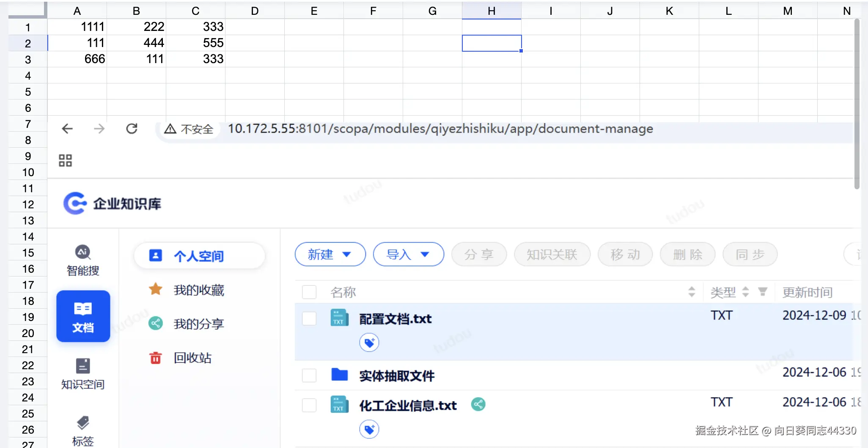Open 我的收藏 in the navigation panel

pos(200,290)
